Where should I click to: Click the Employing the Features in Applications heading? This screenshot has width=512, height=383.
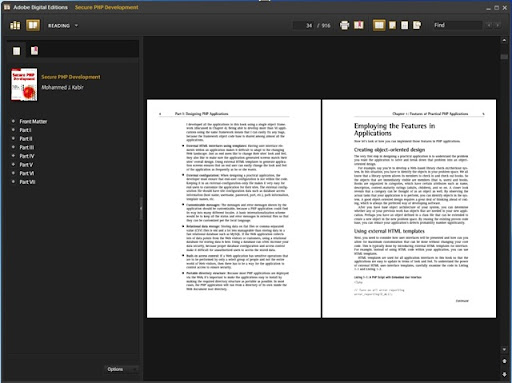(394, 129)
